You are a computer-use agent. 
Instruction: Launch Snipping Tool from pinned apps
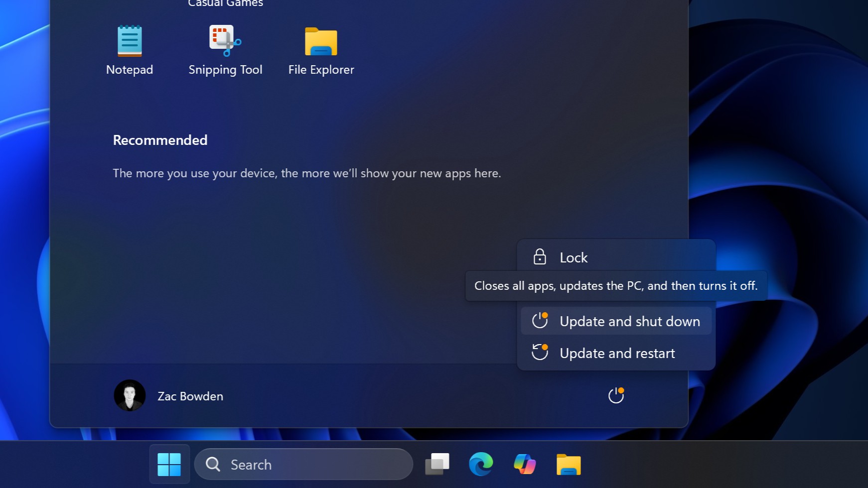pyautogui.click(x=225, y=41)
